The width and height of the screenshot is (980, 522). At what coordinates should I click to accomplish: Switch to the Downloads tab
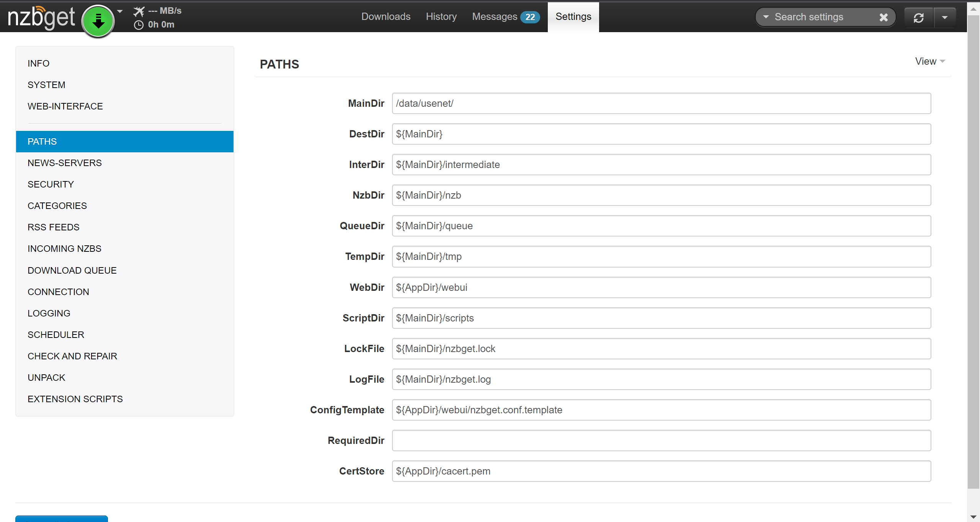click(385, 16)
